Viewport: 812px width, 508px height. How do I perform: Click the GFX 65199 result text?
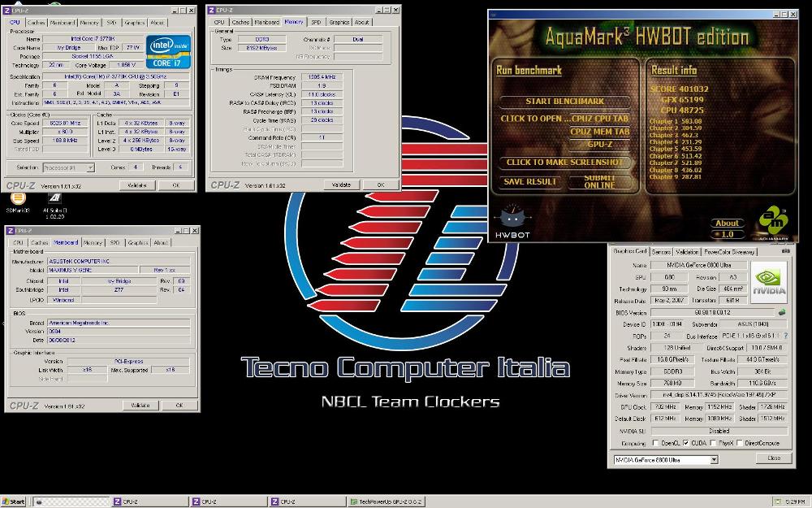point(682,99)
